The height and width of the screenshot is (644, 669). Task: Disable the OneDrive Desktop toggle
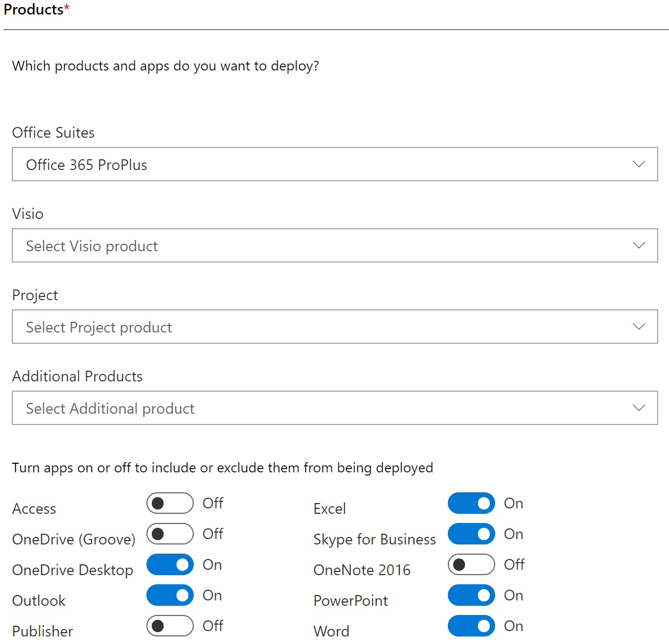point(170,564)
